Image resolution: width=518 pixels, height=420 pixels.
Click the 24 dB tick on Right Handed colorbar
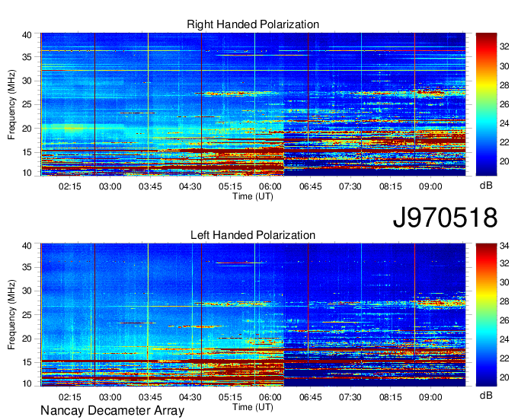point(504,123)
